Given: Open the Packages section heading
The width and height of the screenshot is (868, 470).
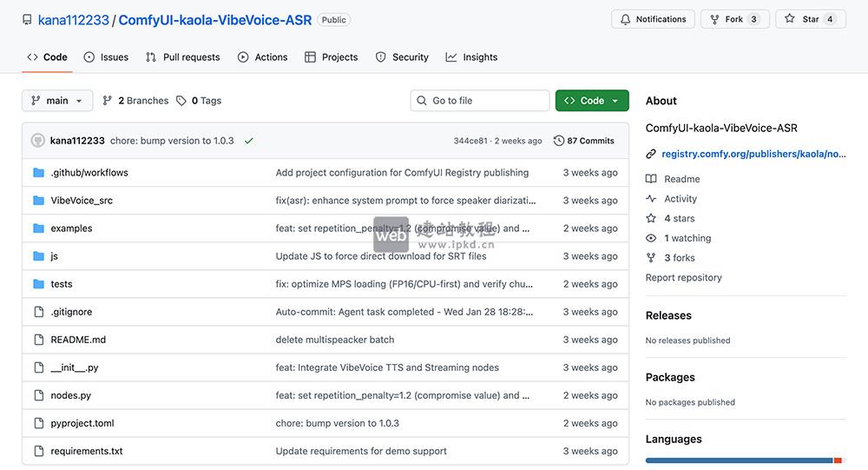Looking at the screenshot, I should (x=670, y=377).
